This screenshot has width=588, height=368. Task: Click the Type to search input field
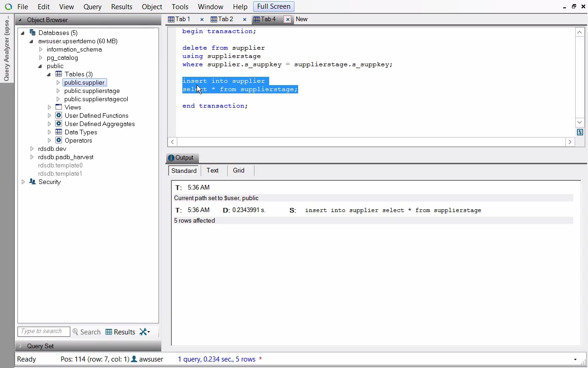coord(43,331)
